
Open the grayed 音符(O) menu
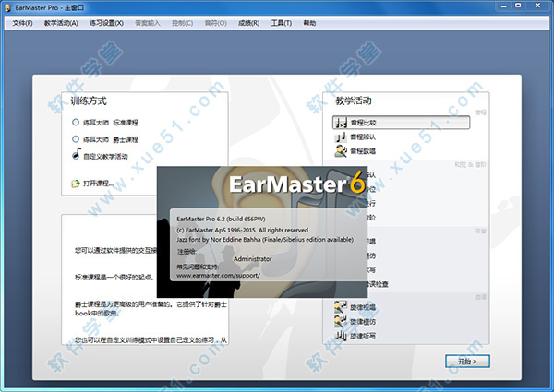point(215,23)
